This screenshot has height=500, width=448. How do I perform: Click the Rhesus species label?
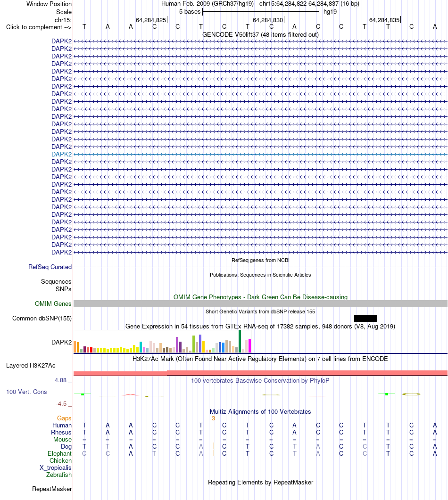coord(61,433)
